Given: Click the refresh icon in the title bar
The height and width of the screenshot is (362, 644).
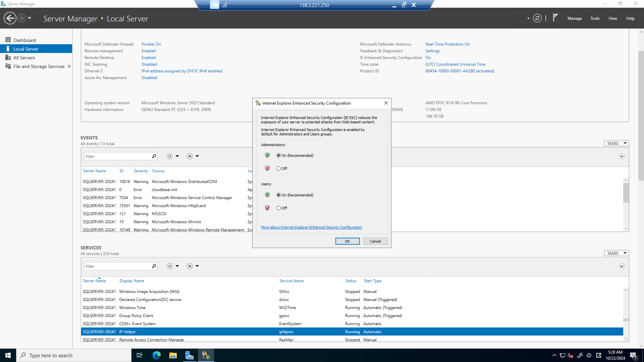Looking at the screenshot, I should 537,18.
